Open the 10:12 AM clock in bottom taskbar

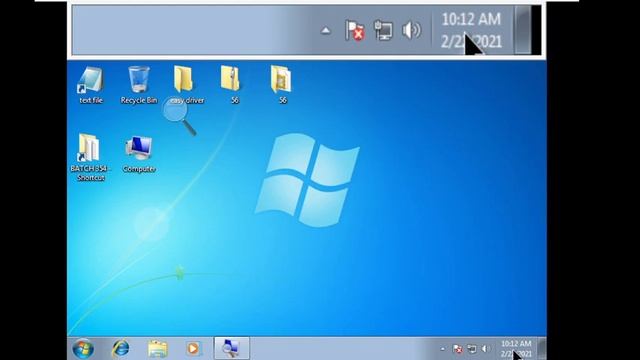516,349
